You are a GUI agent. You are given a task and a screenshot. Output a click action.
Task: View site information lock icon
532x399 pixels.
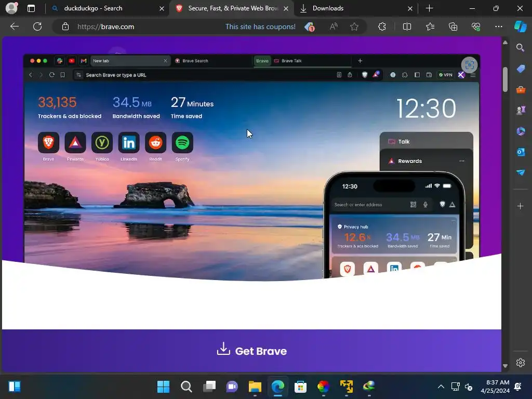[x=65, y=26]
